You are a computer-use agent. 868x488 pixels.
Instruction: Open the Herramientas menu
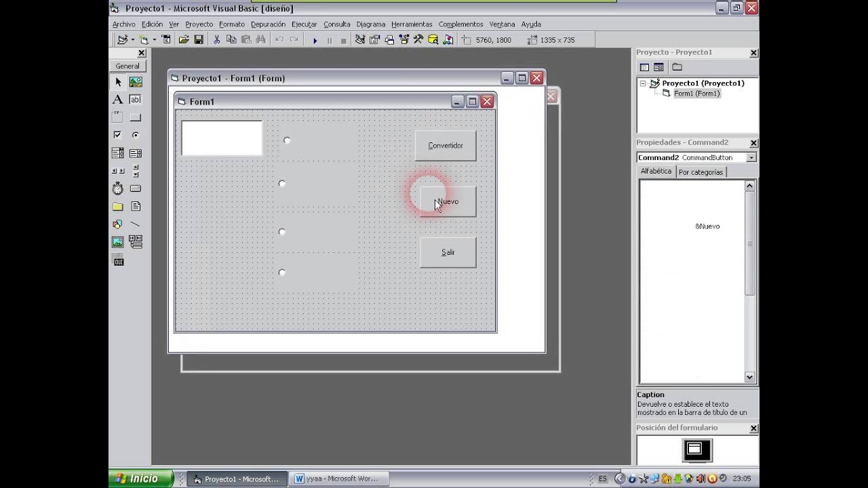(x=412, y=24)
